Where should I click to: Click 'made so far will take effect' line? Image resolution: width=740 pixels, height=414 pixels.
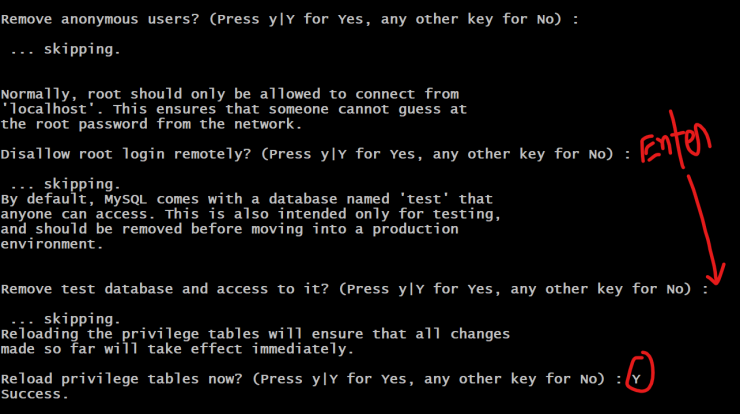click(x=177, y=349)
